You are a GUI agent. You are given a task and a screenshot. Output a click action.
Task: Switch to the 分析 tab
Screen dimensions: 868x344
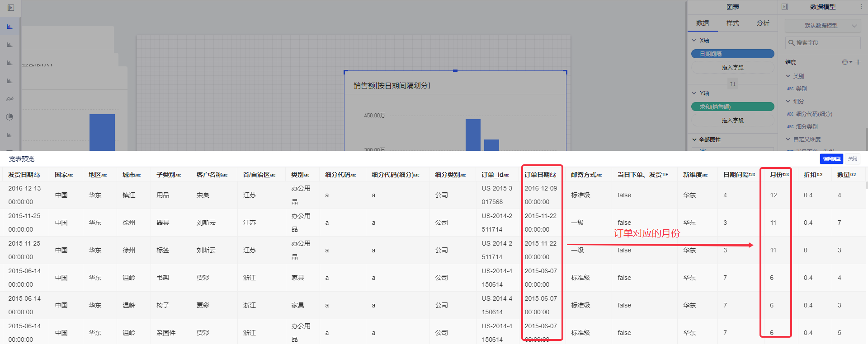click(763, 23)
